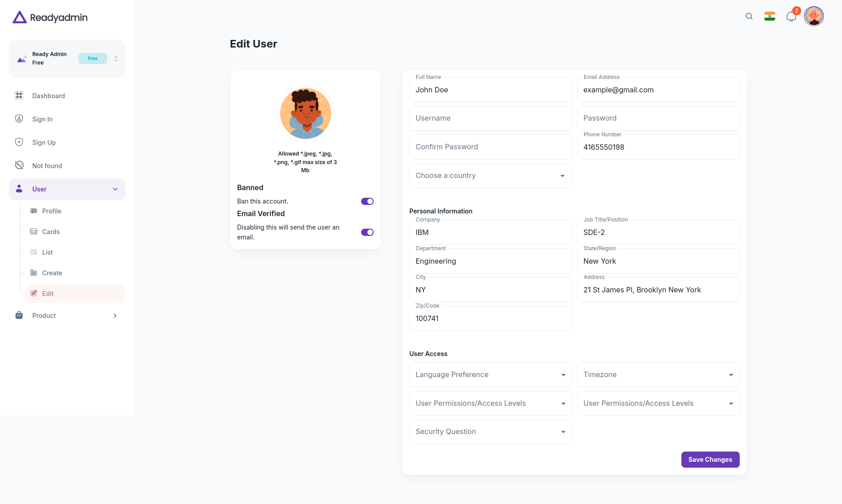Click the Product bag icon
842x504 pixels.
click(19, 315)
